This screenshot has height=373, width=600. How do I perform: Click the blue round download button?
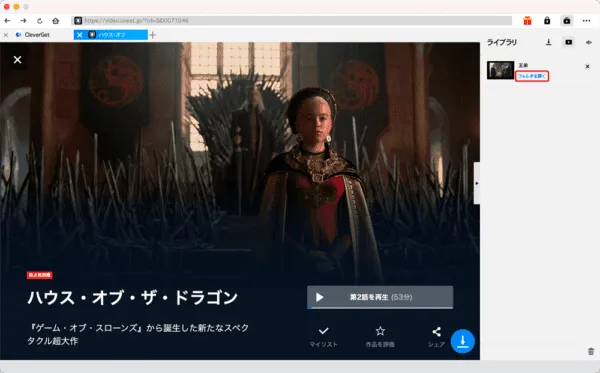click(463, 341)
